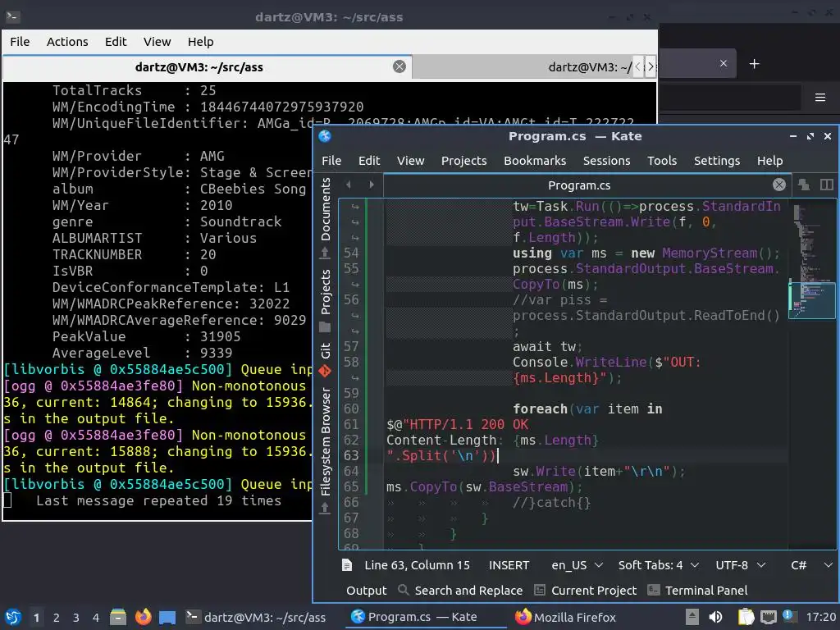
Task: Click 'MemoryStream' on line 54
Action: (x=710, y=253)
